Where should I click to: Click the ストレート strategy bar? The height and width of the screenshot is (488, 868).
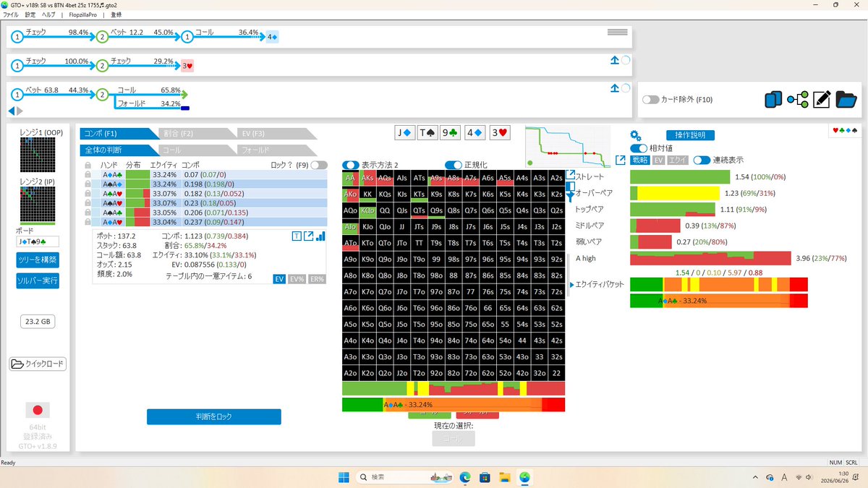pos(680,177)
